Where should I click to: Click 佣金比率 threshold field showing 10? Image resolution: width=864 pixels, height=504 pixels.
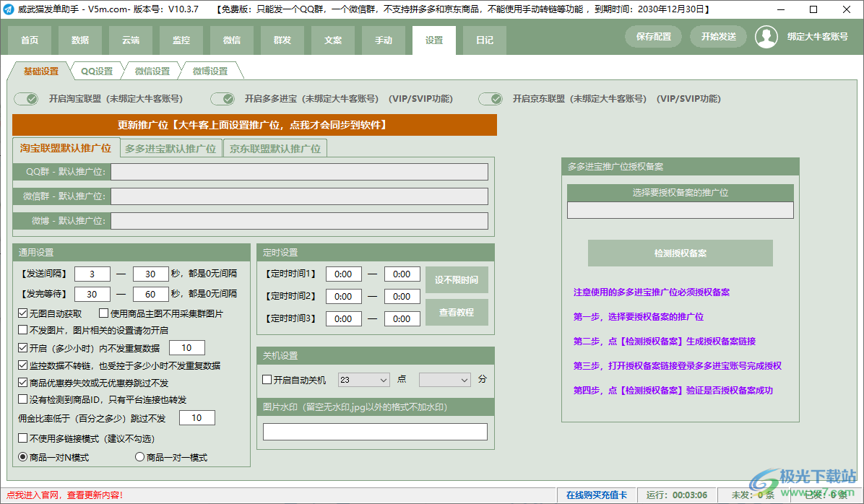(x=196, y=417)
